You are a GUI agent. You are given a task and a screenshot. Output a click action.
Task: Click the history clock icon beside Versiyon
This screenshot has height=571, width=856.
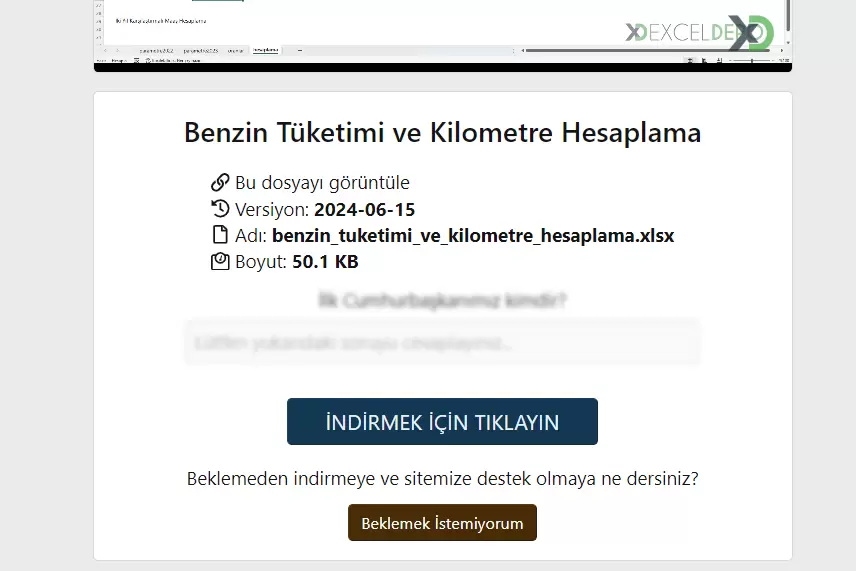[x=220, y=209]
